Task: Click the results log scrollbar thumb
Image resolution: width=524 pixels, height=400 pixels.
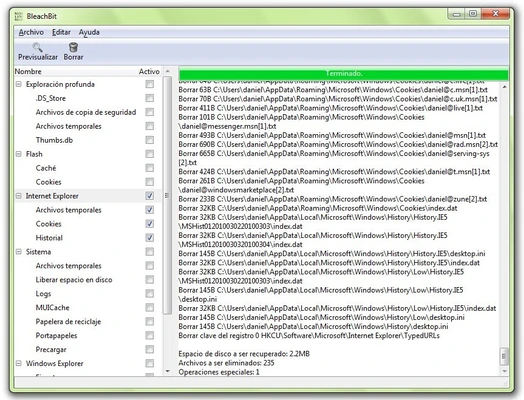Action: 504,357
